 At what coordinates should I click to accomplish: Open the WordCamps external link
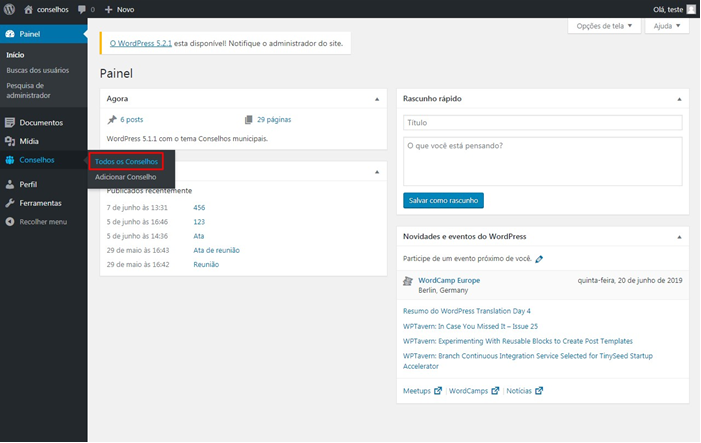click(468, 391)
